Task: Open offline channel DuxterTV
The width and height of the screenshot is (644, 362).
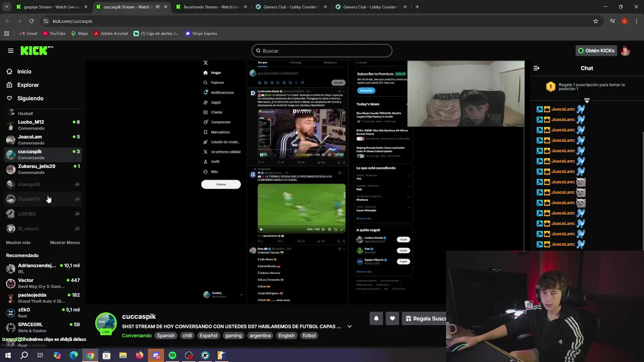Action: point(42,199)
